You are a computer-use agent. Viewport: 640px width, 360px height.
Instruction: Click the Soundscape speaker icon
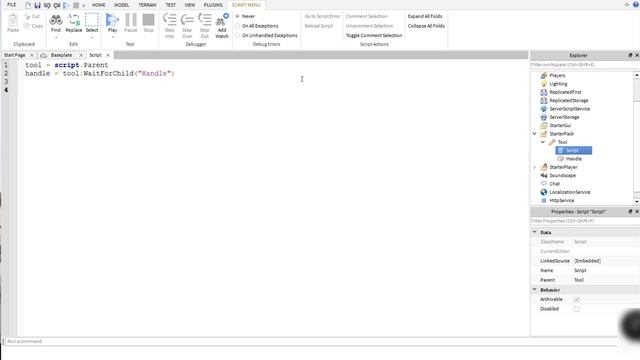tap(544, 175)
